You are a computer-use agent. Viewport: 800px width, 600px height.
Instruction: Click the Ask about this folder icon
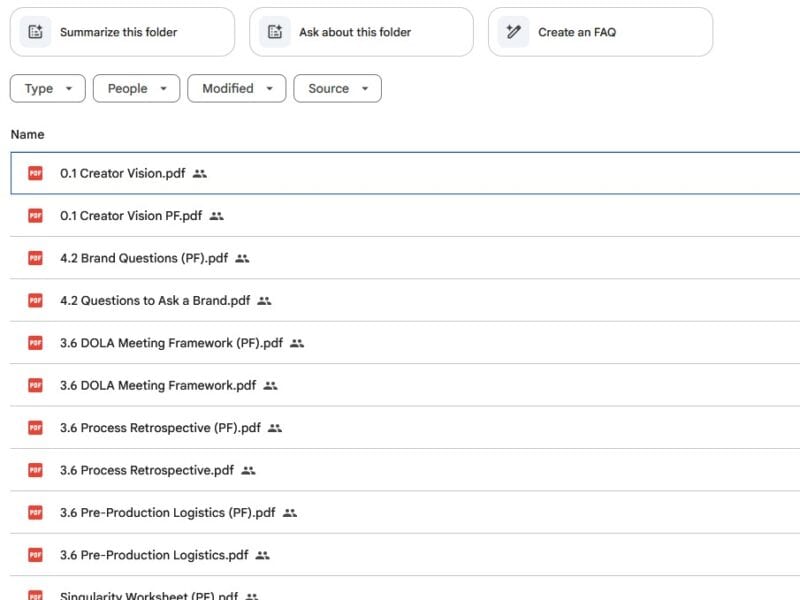tap(274, 32)
